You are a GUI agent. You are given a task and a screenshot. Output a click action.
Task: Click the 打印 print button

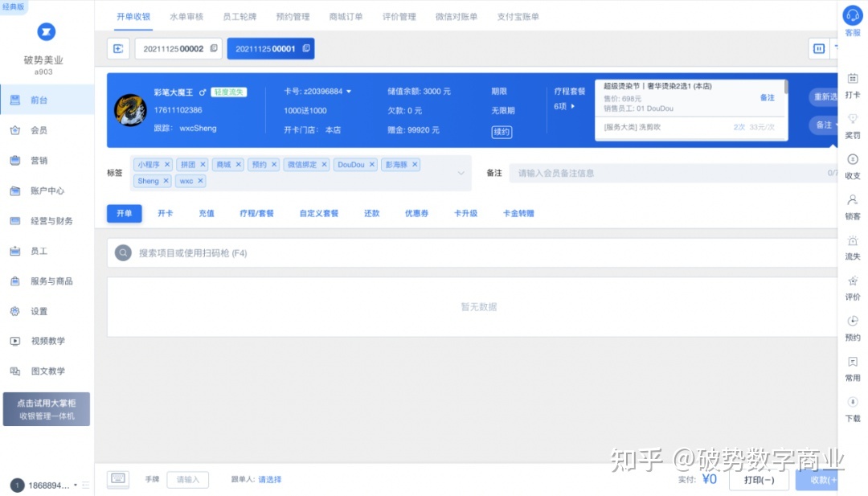[759, 478]
